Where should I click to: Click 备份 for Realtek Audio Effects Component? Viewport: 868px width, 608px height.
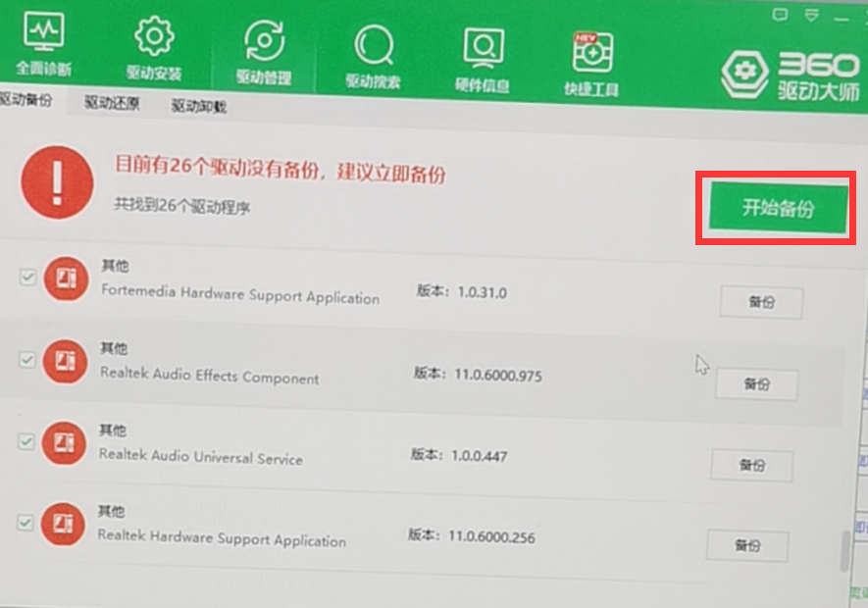757,383
